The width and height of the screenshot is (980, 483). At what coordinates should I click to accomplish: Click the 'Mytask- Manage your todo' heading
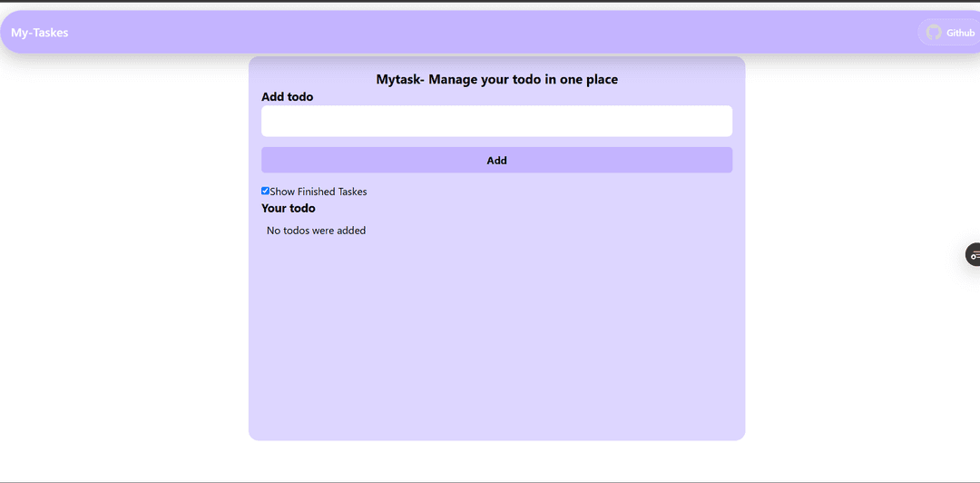497,80
